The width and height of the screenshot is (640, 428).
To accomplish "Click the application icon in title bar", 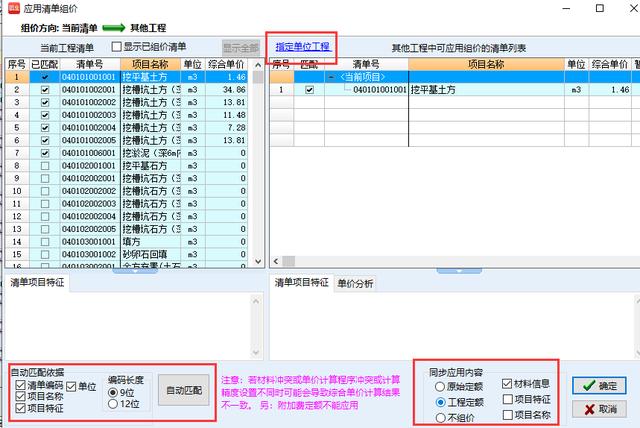I will point(10,8).
